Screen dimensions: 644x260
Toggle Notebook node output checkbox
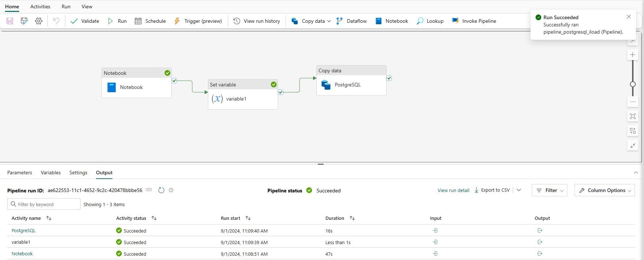[174, 81]
